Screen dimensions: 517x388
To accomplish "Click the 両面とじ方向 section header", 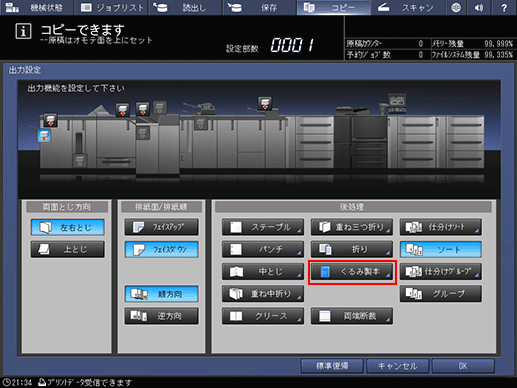I will [x=67, y=207].
